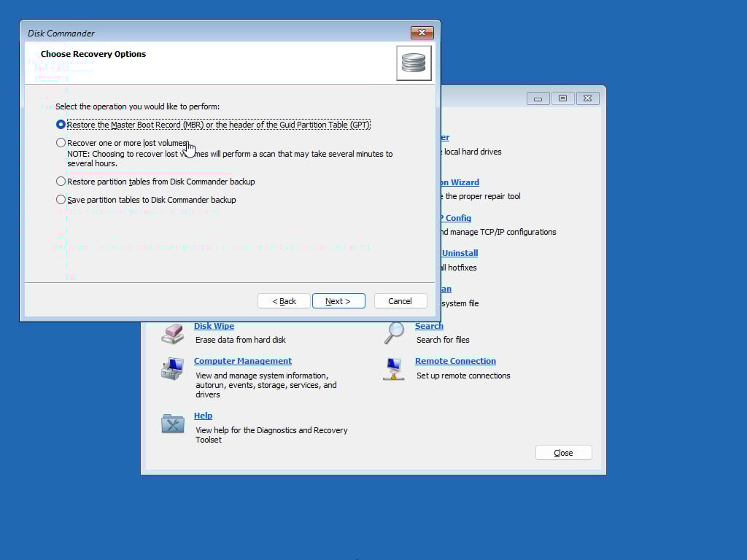Click the Remote Connection computer icon
This screenshot has height=560, width=747.
tap(394, 368)
